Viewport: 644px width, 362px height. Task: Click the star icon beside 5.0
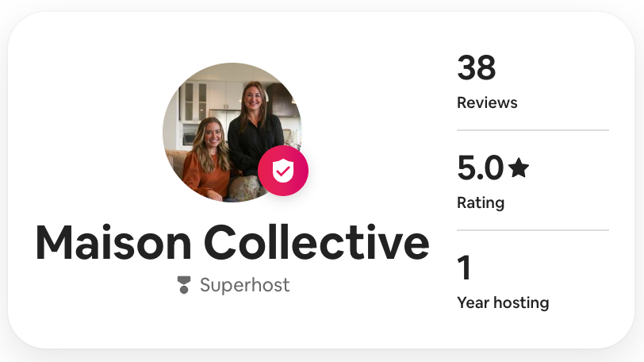(519, 168)
